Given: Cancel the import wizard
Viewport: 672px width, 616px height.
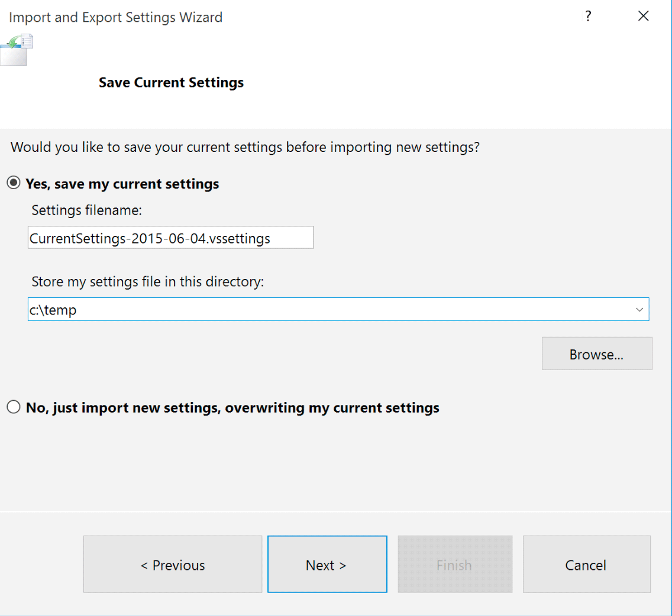Looking at the screenshot, I should click(586, 565).
